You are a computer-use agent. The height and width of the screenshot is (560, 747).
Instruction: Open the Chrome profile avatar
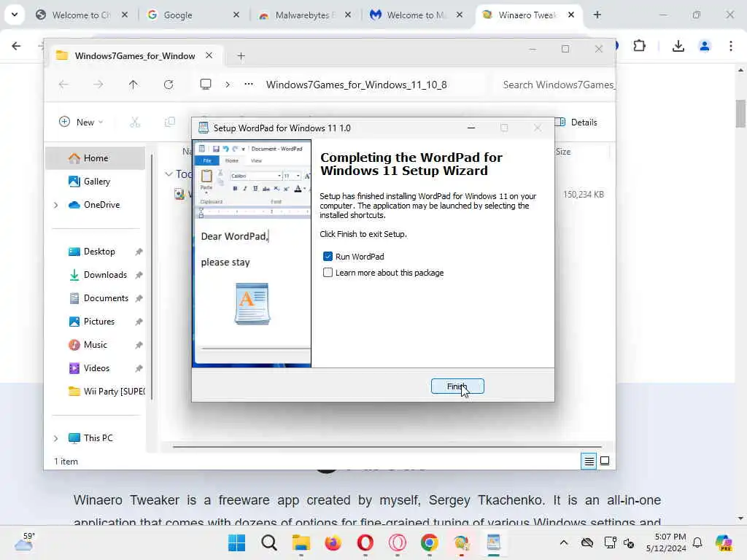704,46
